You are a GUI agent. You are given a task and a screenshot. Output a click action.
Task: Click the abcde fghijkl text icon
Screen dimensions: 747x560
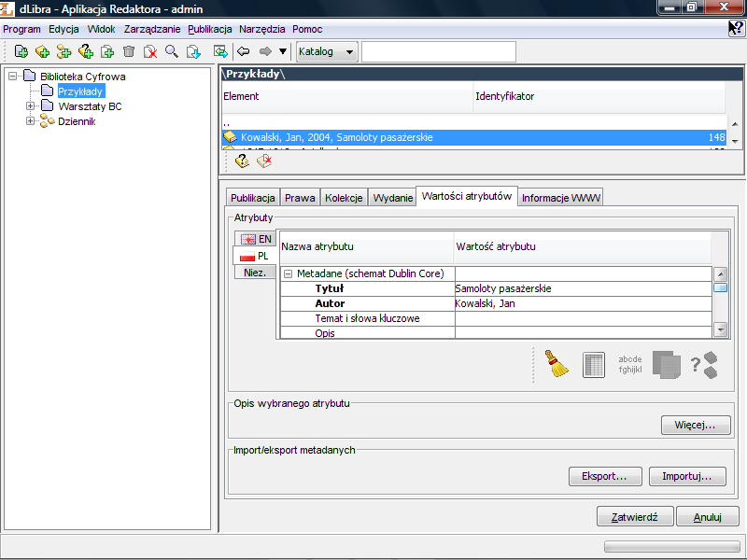[629, 364]
